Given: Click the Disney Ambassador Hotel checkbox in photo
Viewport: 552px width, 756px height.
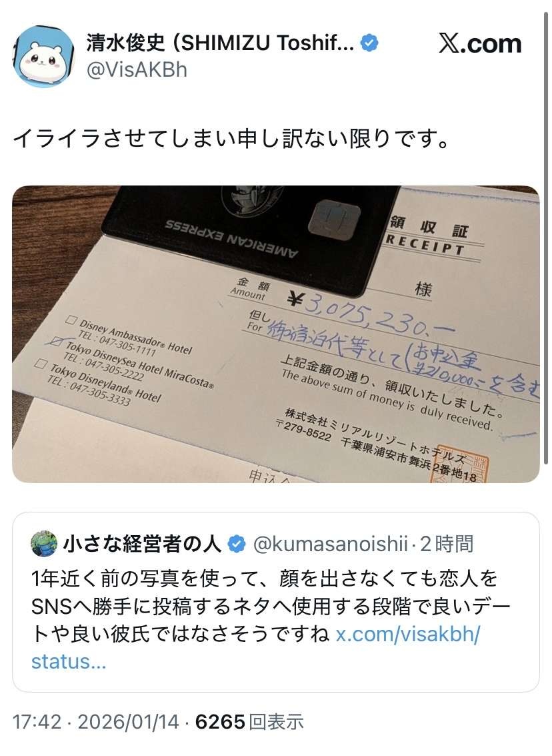Looking at the screenshot, I should (71, 320).
